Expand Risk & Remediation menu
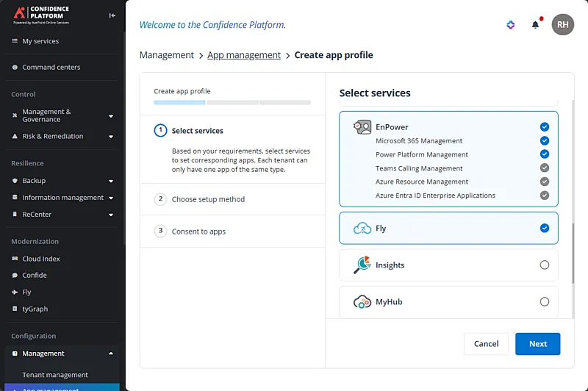This screenshot has height=391, width=588. coord(111,137)
